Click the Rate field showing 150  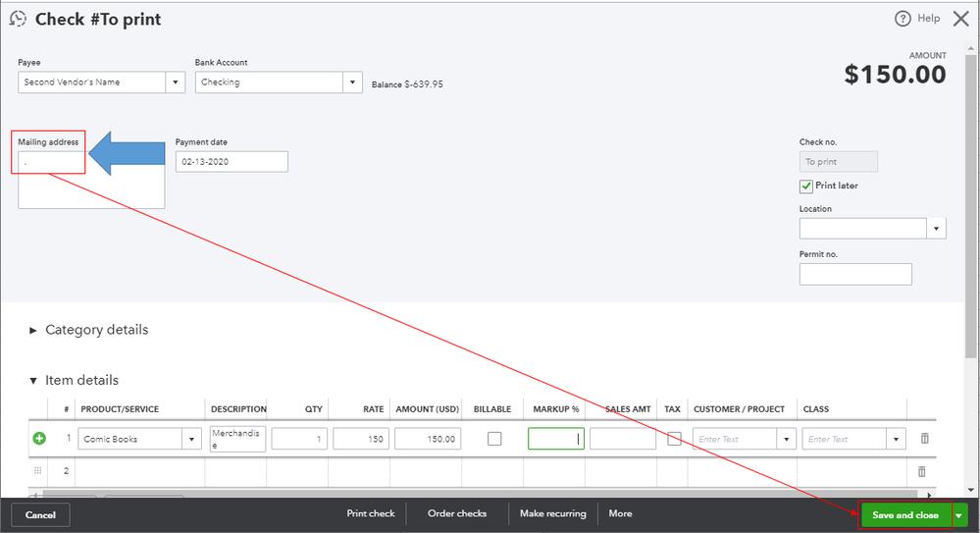[361, 439]
